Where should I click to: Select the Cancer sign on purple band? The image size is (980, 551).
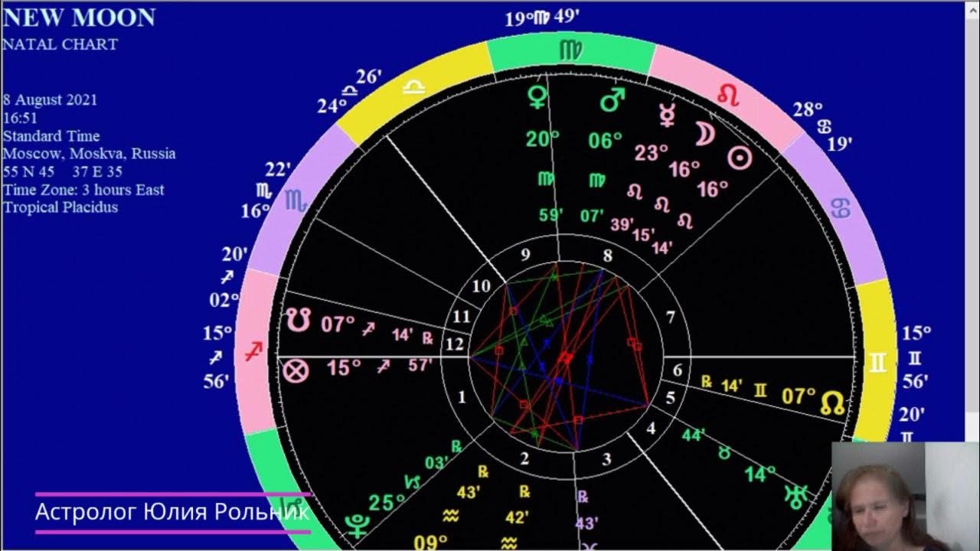click(841, 208)
